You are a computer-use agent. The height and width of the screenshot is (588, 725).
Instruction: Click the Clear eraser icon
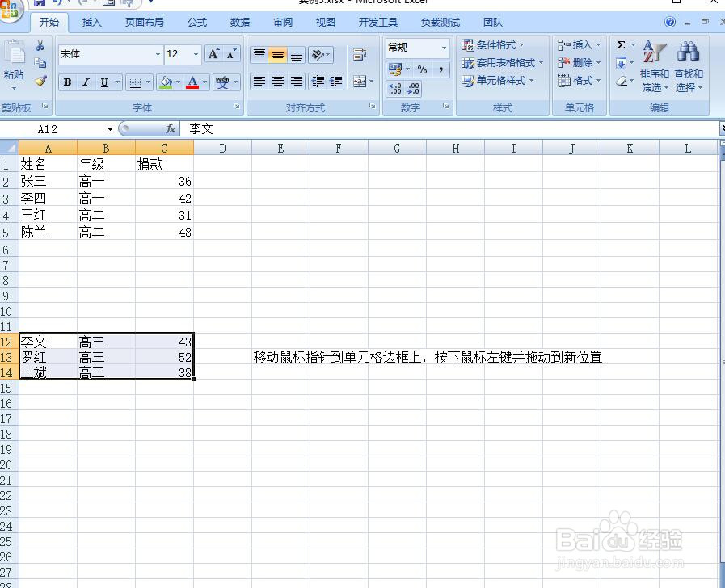click(x=622, y=81)
